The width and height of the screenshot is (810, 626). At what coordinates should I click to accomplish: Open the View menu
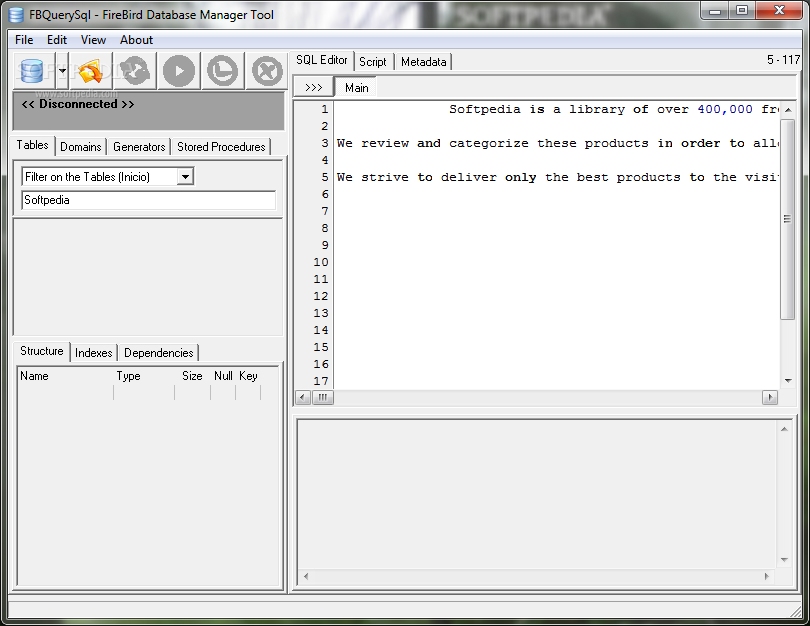[93, 40]
